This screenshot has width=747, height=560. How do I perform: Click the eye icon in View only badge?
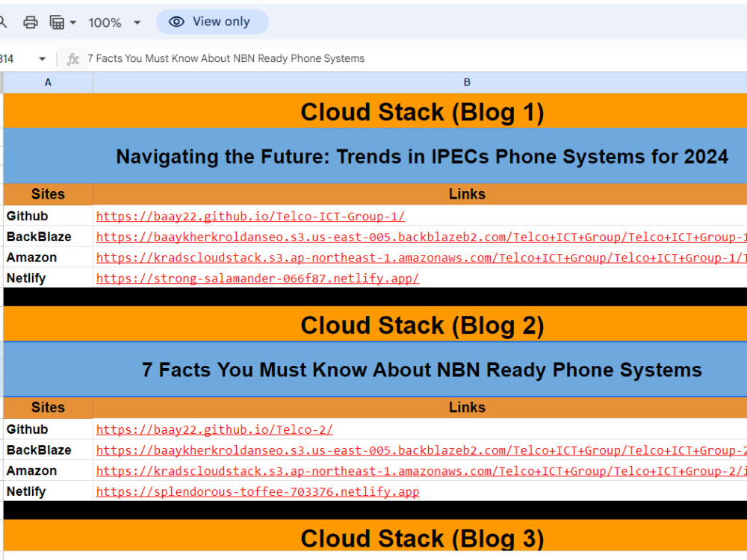coord(176,22)
